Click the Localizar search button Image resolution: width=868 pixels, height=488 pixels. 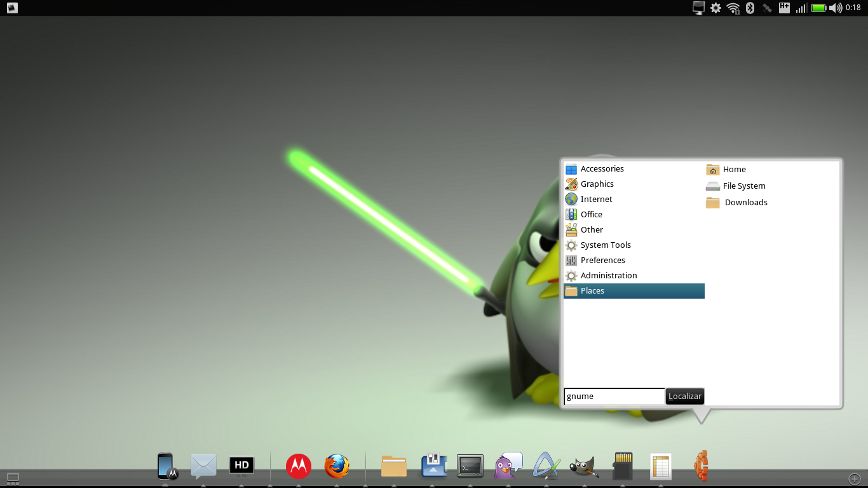coord(684,396)
